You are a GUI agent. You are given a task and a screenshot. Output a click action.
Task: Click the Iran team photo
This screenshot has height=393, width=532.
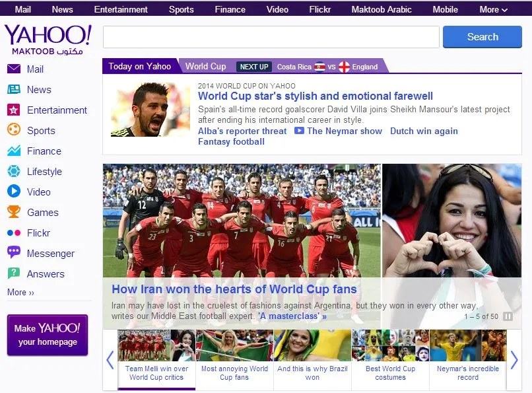coord(242,221)
